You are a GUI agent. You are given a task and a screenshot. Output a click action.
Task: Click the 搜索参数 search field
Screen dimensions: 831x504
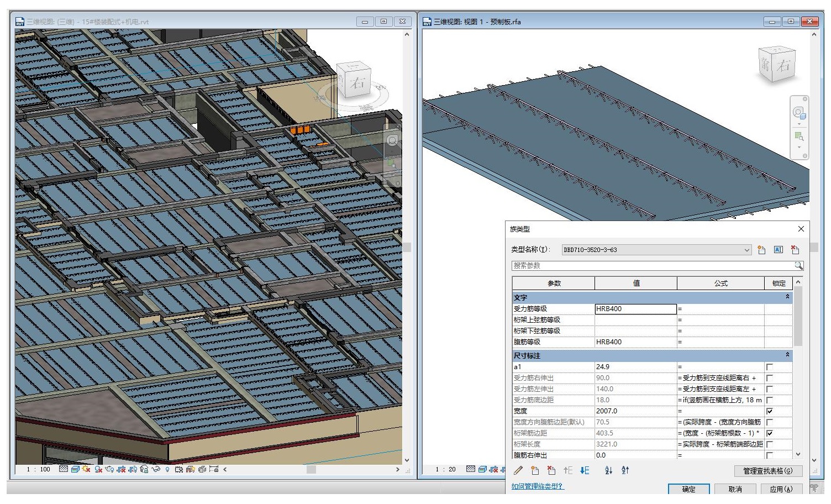(x=653, y=266)
